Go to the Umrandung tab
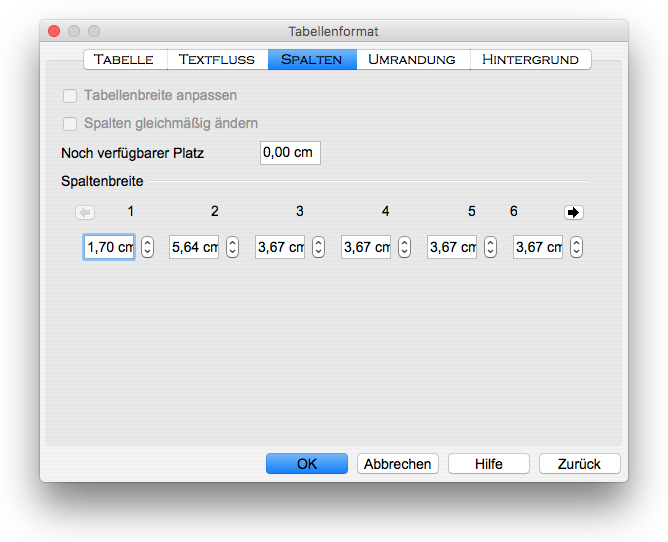The height and width of the screenshot is (542, 668). point(412,59)
